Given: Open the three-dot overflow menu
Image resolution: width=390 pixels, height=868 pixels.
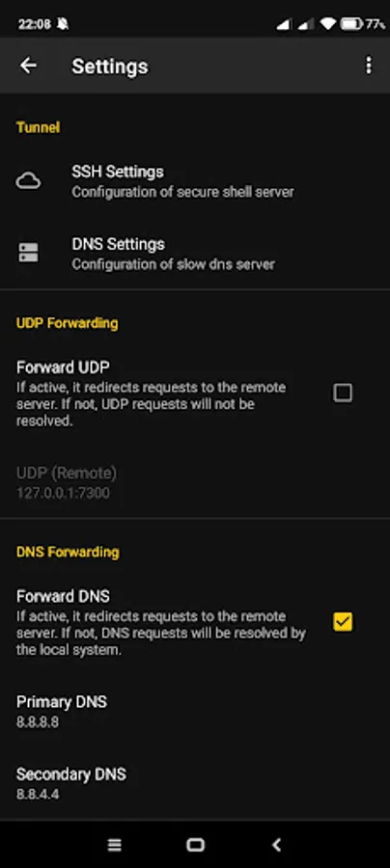Looking at the screenshot, I should [369, 66].
